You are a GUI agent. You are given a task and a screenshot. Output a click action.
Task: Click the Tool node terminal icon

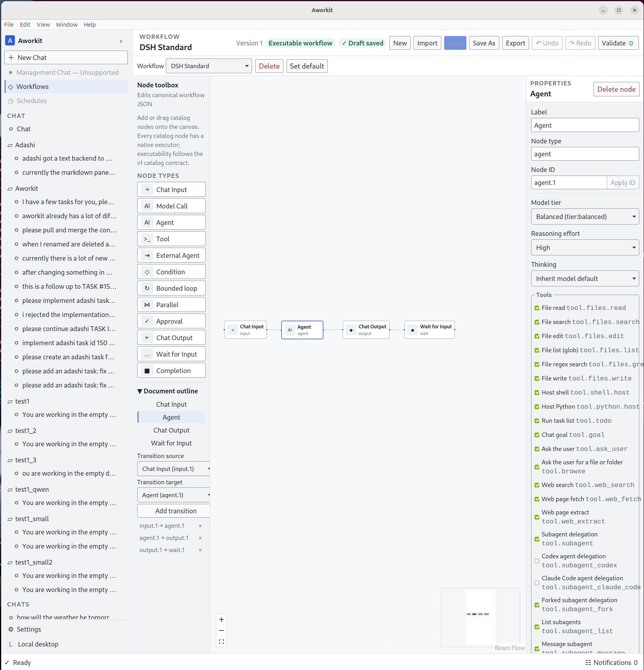coord(147,239)
